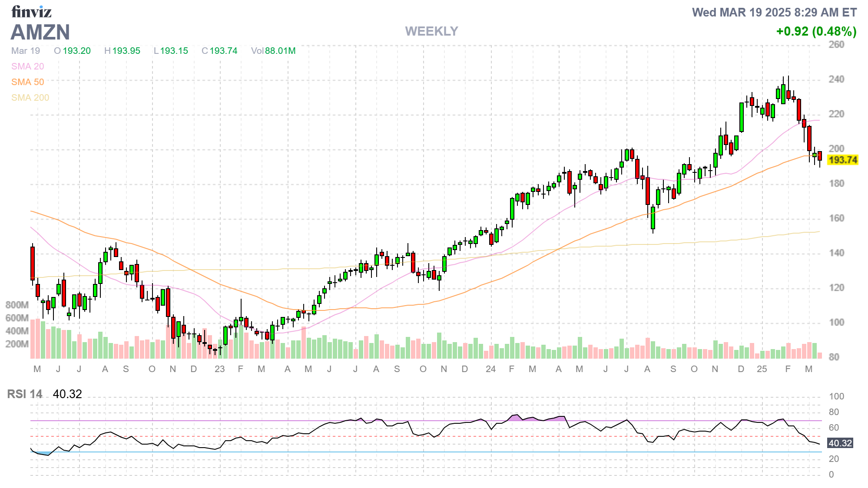Click the finviz logo
Viewport: 868px width, 488px height.
31,12
